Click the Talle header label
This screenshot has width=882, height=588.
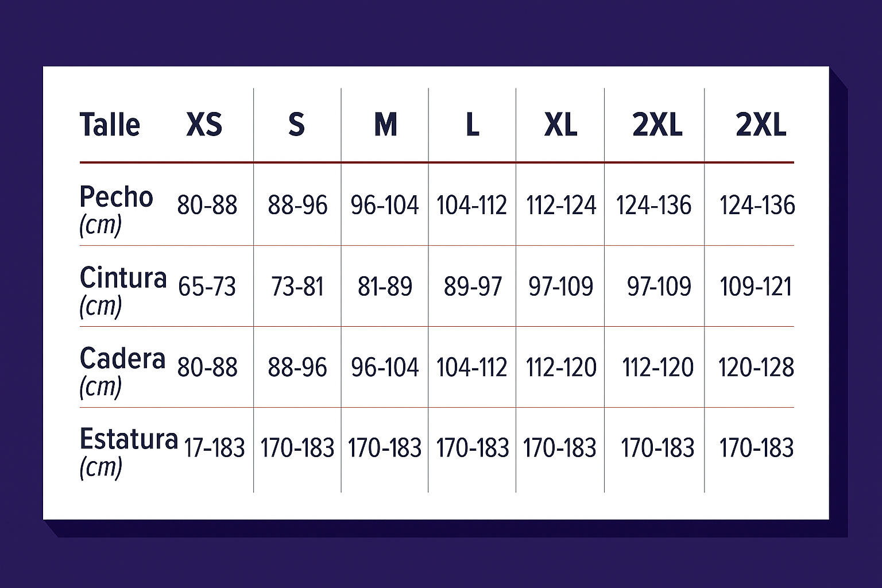110,125
